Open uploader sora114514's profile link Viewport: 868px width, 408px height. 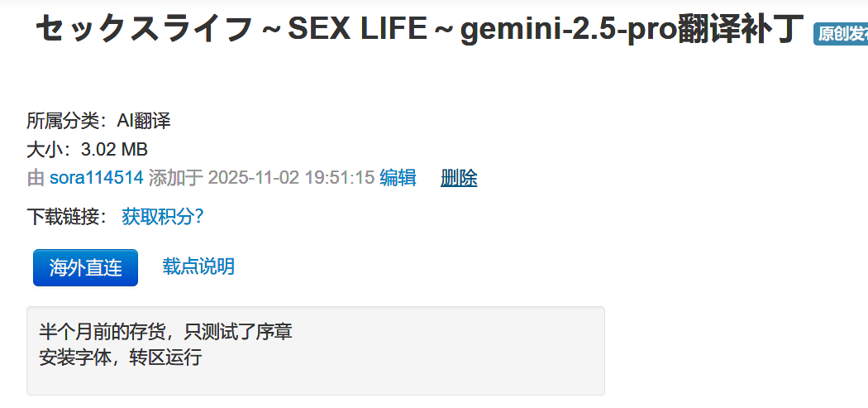pos(97,178)
